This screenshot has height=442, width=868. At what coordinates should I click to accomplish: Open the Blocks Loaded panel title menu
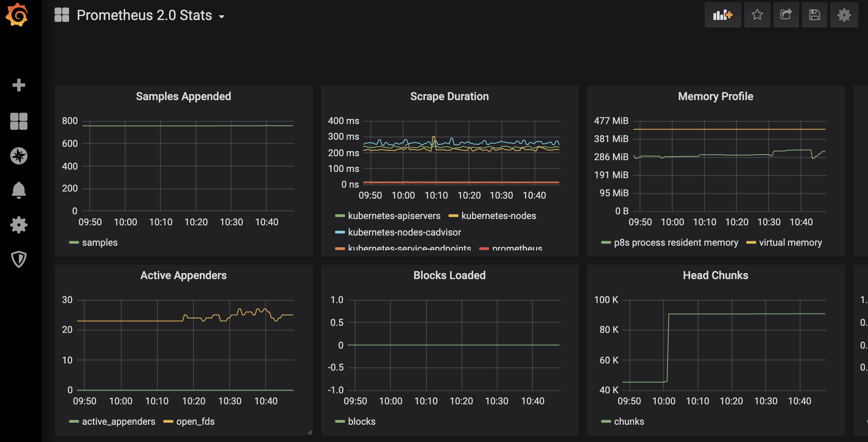point(449,275)
